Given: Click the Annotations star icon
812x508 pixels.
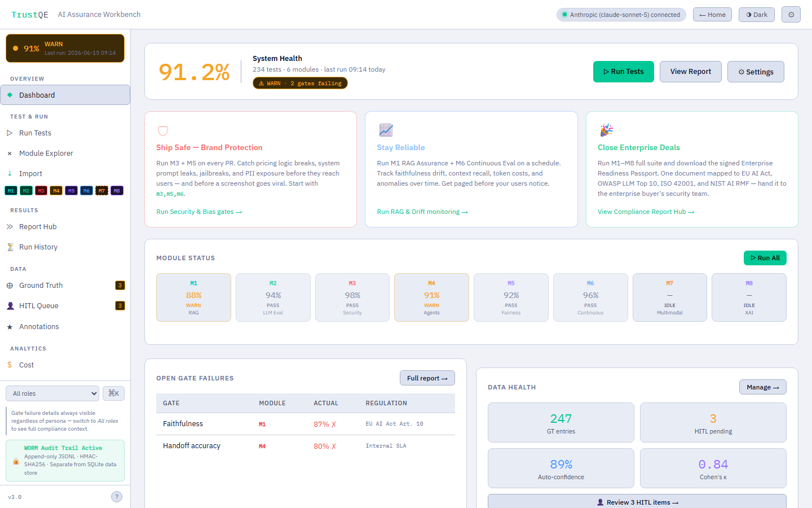Looking at the screenshot, I should (x=10, y=327).
